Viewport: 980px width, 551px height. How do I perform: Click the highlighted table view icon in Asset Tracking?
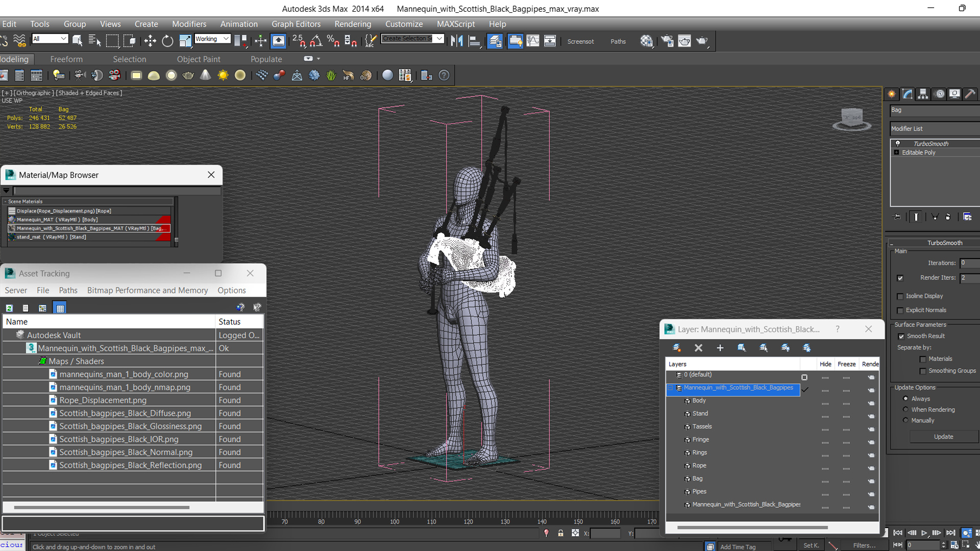tap(60, 308)
